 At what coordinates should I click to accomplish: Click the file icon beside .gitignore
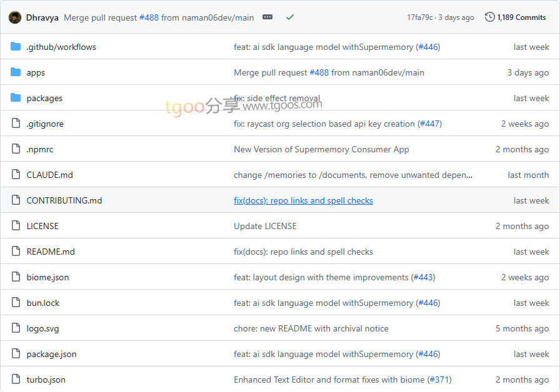16,124
